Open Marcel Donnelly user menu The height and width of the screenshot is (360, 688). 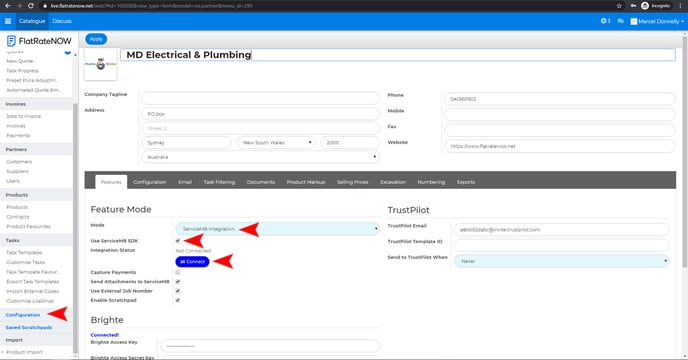pos(657,21)
